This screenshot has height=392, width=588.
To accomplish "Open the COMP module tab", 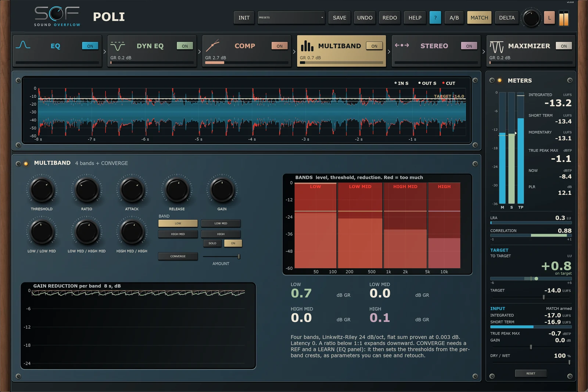I will tap(247, 51).
